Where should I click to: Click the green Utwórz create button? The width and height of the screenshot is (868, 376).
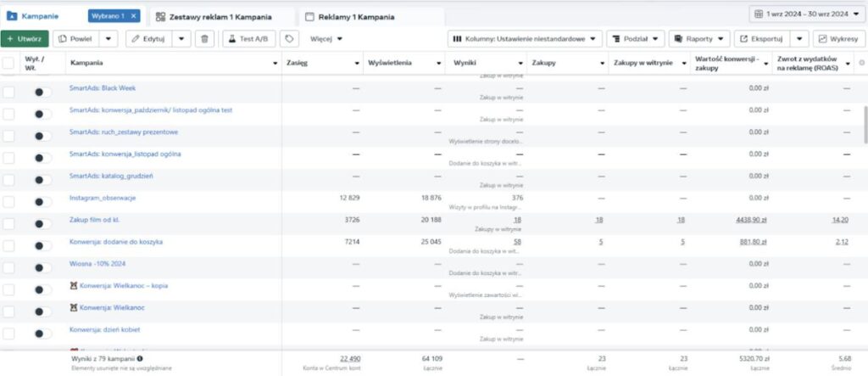(25, 38)
